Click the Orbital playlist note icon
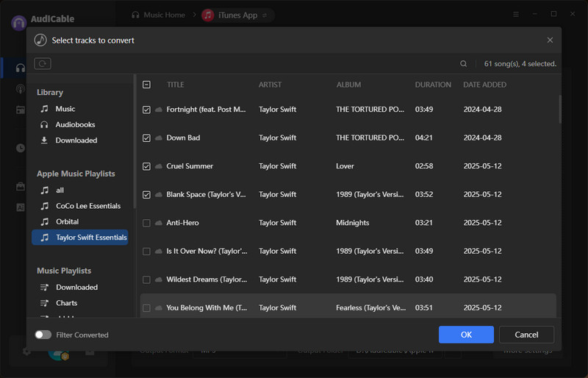The height and width of the screenshot is (378, 588). pyautogui.click(x=45, y=222)
